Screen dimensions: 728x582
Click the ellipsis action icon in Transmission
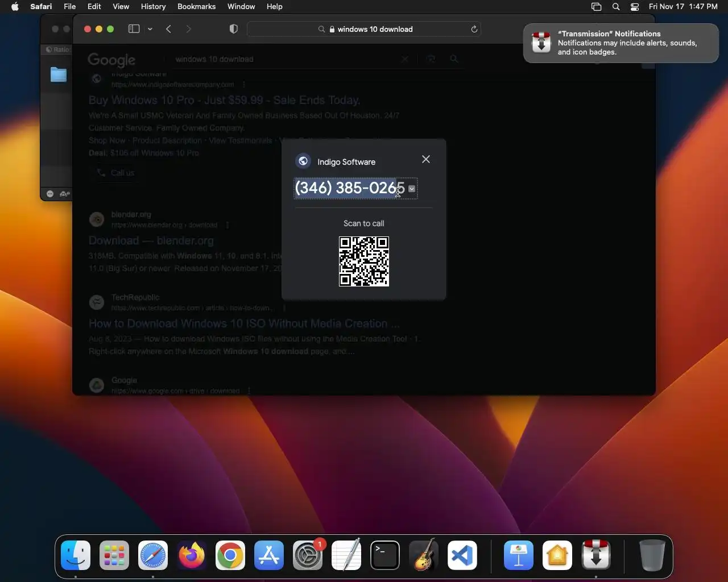(x=50, y=194)
